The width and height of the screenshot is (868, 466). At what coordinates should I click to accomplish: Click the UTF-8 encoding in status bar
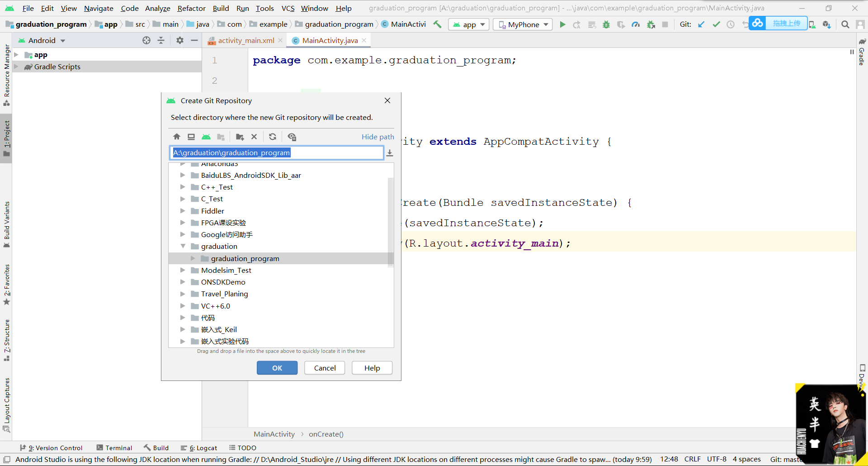tap(717, 459)
